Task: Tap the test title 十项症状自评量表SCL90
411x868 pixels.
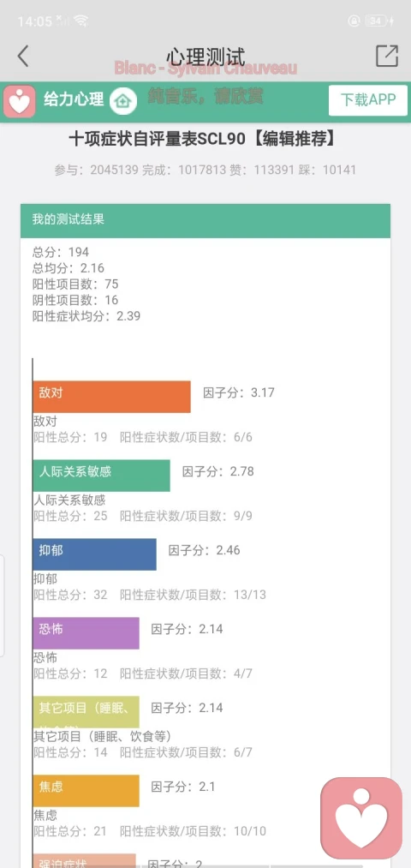Action: (157, 140)
